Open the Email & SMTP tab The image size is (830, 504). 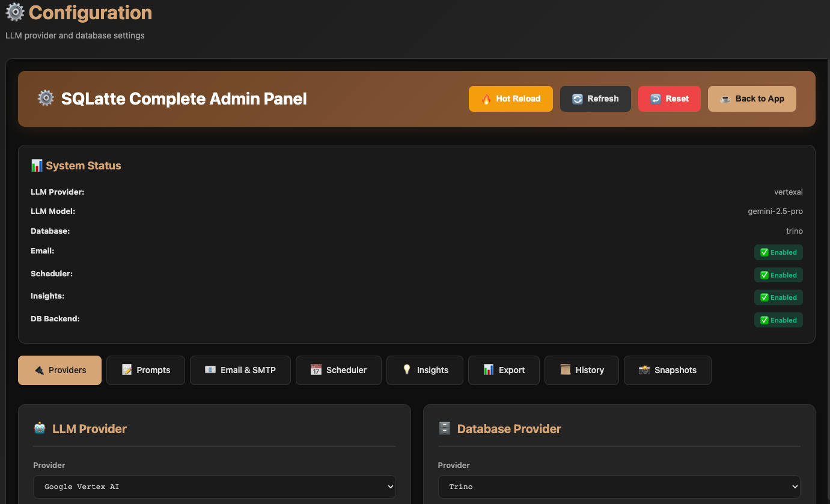240,370
